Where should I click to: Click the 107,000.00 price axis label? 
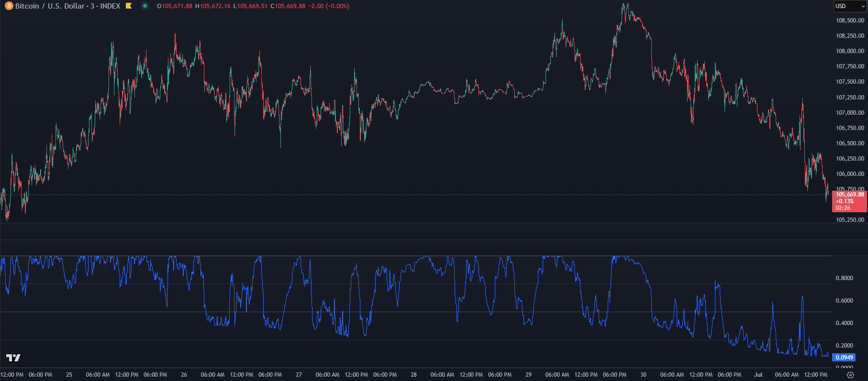850,113
